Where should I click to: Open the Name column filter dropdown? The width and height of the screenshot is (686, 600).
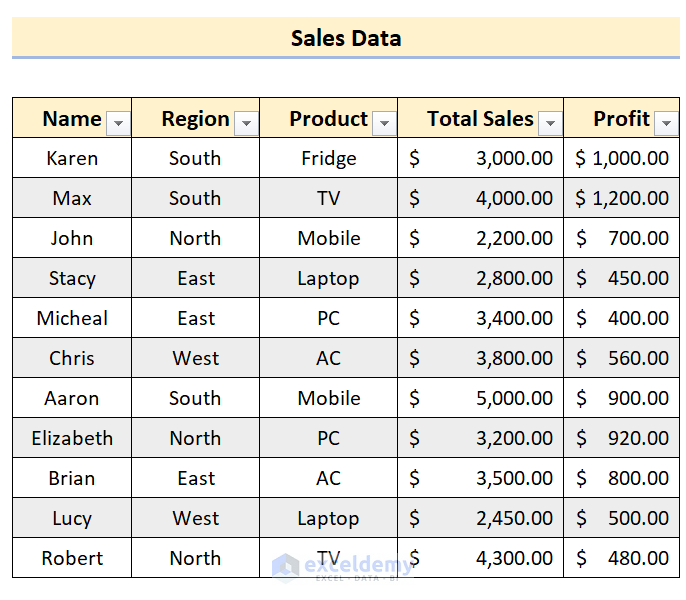point(118,124)
